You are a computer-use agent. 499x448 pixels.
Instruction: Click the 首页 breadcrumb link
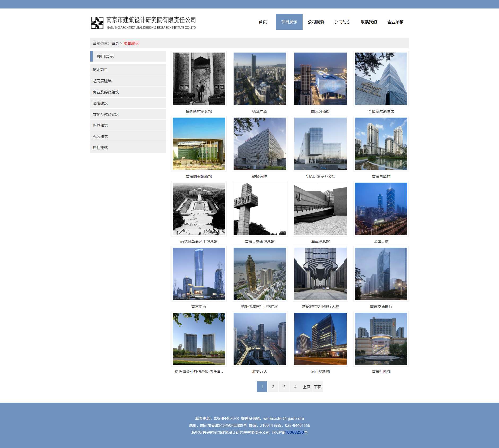[x=115, y=43]
